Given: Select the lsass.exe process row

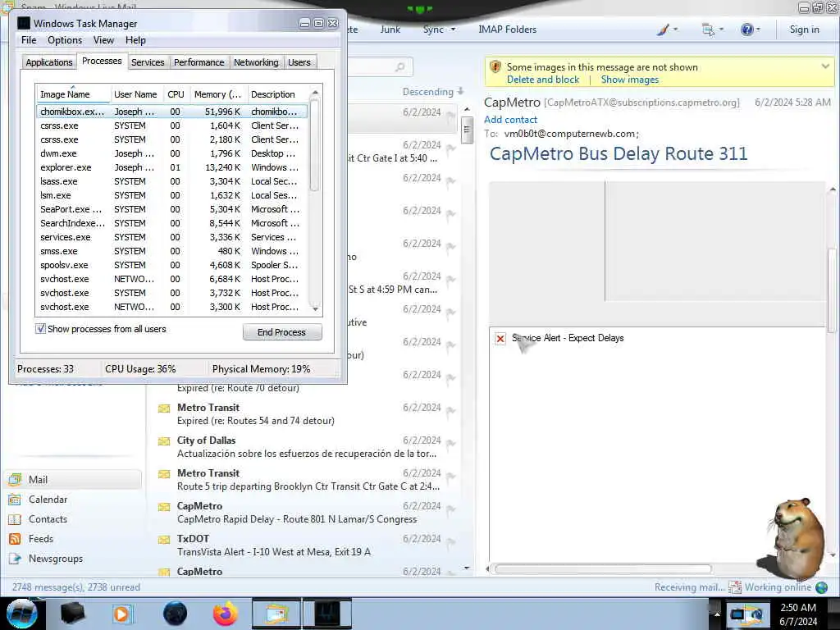Looking at the screenshot, I should (171, 181).
